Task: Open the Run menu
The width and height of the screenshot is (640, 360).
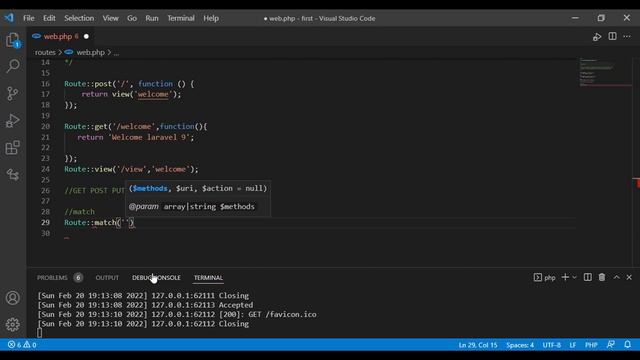Action: [x=152, y=18]
